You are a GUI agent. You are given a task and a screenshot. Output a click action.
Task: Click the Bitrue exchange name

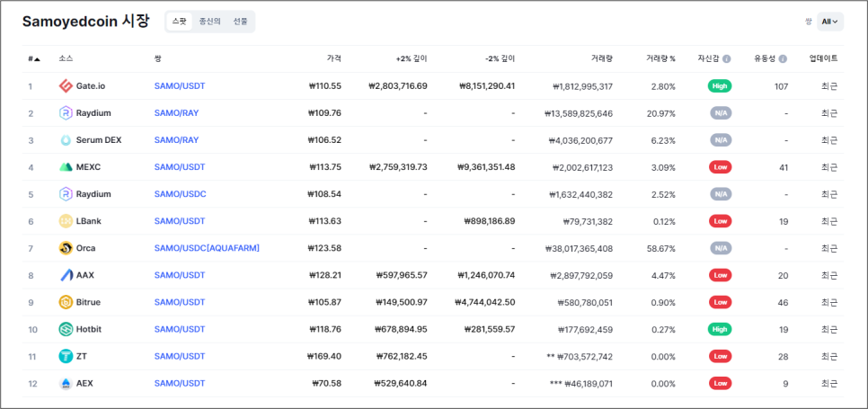88,302
